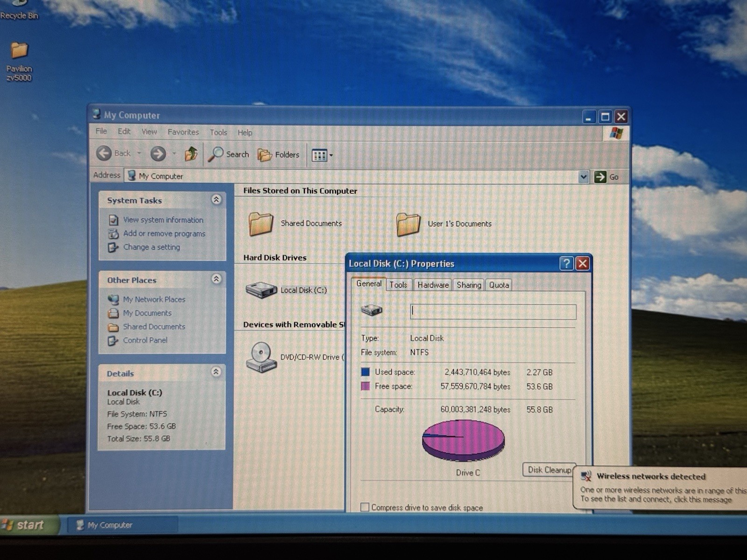Open My Documents link in Other Places
This screenshot has width=747, height=560.
tap(147, 313)
